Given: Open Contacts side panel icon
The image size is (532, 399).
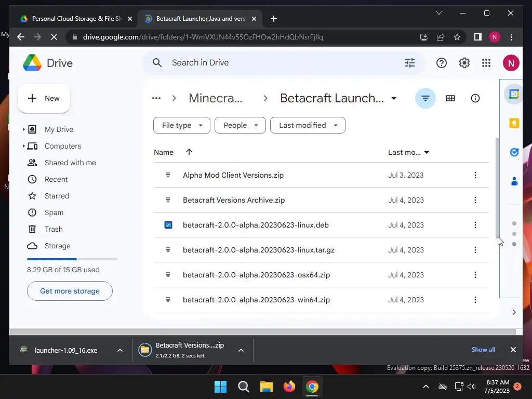Looking at the screenshot, I should point(514,181).
